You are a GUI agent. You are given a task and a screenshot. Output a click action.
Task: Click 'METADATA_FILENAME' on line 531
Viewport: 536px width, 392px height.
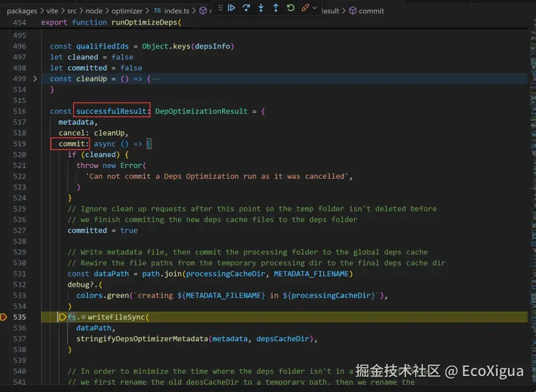311,274
